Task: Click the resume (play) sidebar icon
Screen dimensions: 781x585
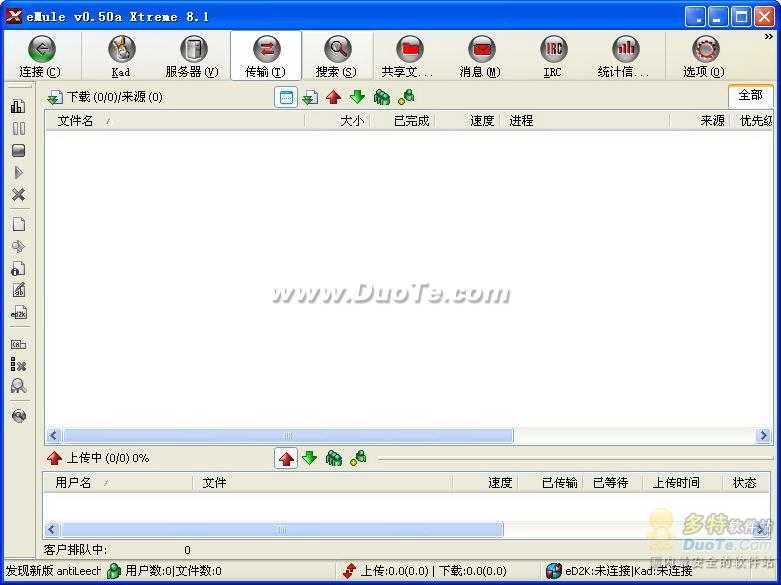Action: pyautogui.click(x=18, y=173)
